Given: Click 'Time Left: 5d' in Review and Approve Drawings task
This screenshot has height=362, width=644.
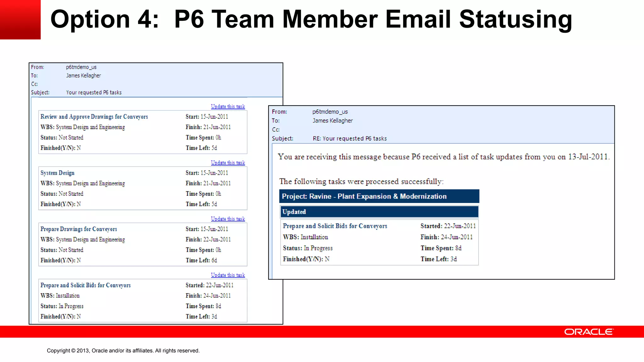Looking at the screenshot, I should [x=201, y=148].
